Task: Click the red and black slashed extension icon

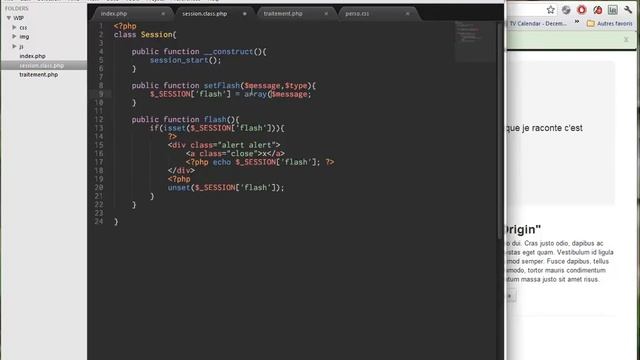Action: (597, 10)
